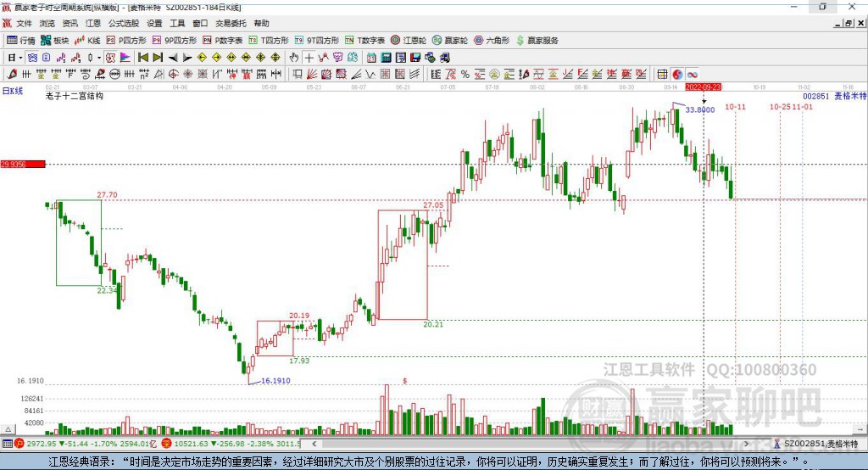This screenshot has height=470, width=868.
Task: Click the 老子十二宫结构 indicator label
Action: point(75,96)
